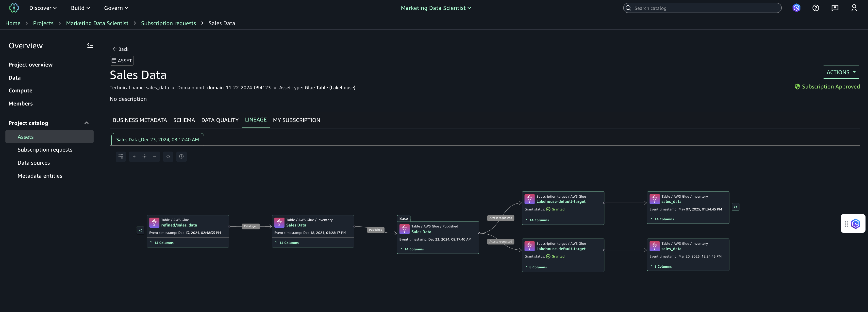
Task: Open the lineage filter settings icon
Action: (121, 156)
